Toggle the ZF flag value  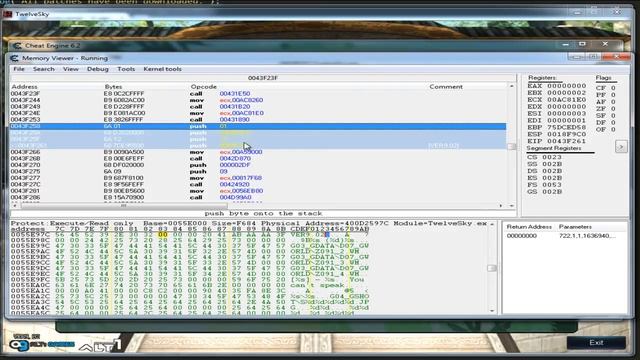pos(606,109)
